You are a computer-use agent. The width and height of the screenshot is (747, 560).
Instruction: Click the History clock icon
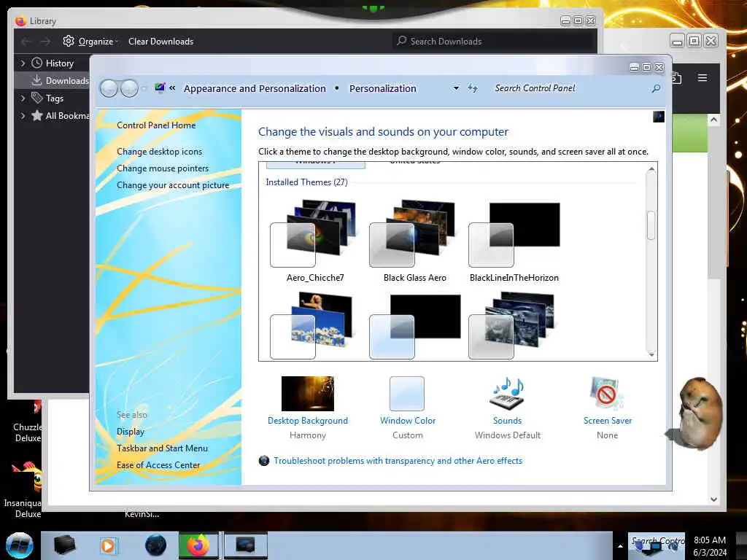pos(36,63)
